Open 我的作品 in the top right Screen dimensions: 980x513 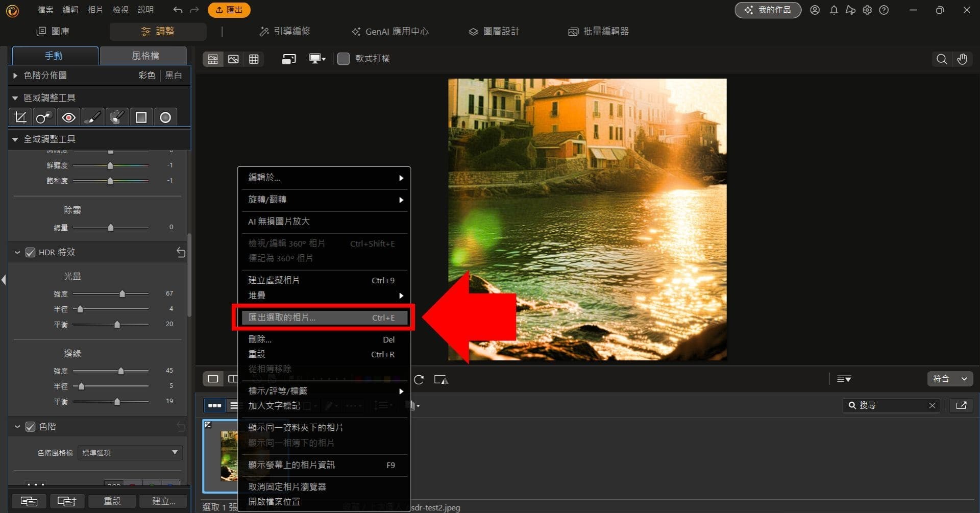coord(767,10)
